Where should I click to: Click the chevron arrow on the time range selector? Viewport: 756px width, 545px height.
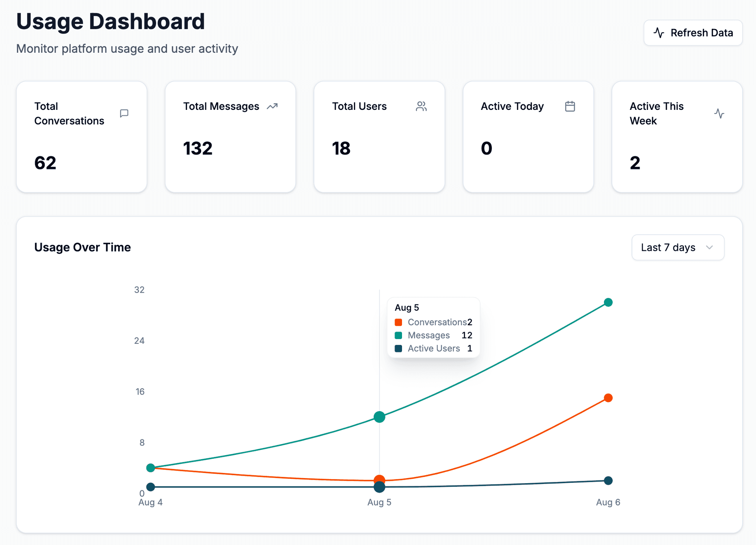click(710, 247)
